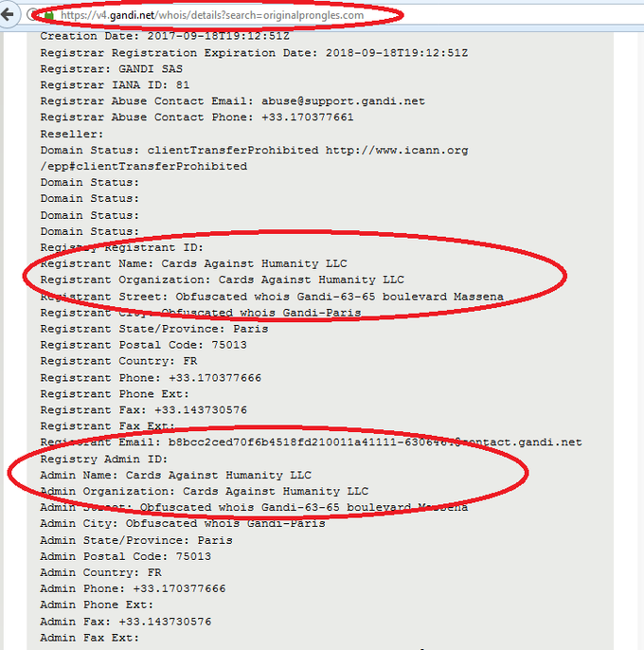Click the '/epp#clientTransferProhibited' line
The height and width of the screenshot is (650, 644).
[x=144, y=166]
